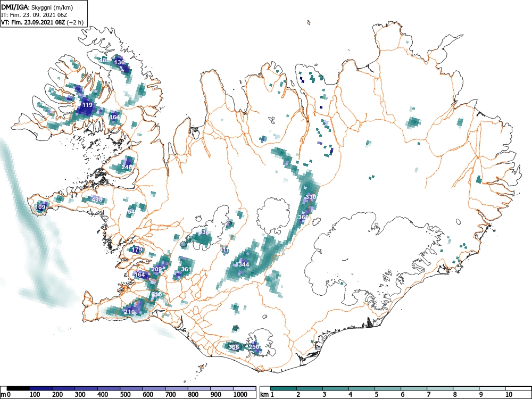Image resolution: width=532 pixels, height=399 pixels.
Task: Click the visibility value 136 on the map
Action: coord(119,62)
